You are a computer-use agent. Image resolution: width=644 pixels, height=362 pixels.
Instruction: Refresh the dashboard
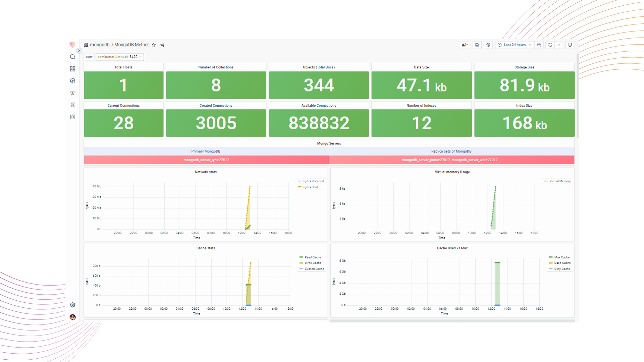(550, 45)
